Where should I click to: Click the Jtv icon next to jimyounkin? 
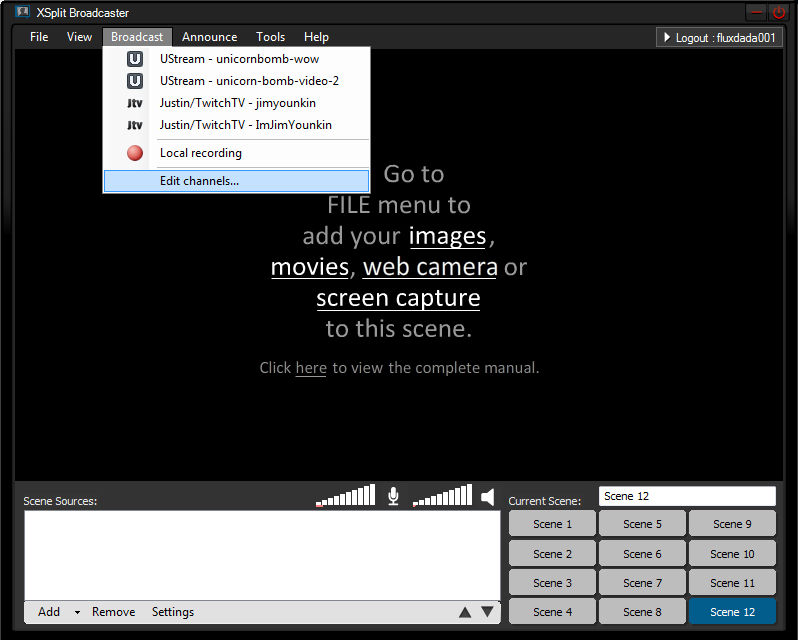[135, 103]
